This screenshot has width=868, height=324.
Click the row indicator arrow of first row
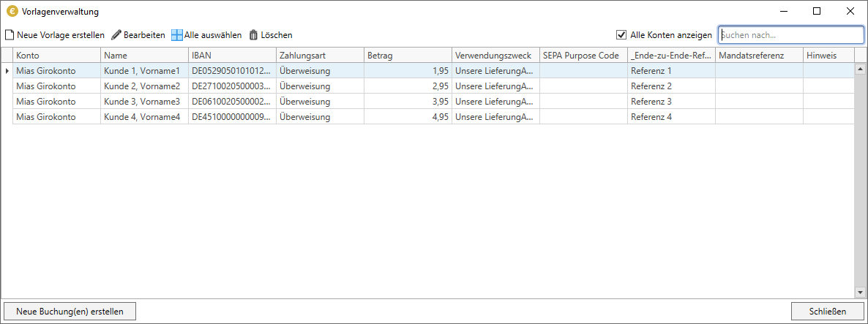[x=7, y=71]
